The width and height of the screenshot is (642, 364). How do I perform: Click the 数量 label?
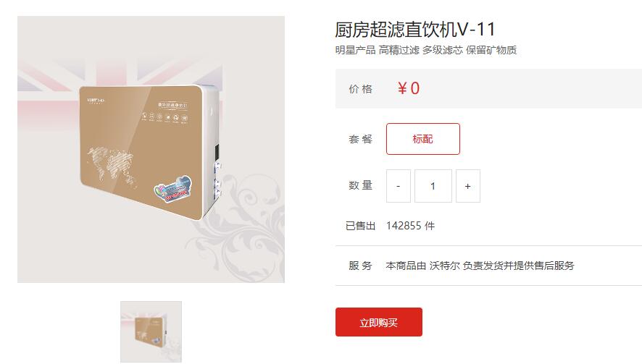pos(361,185)
